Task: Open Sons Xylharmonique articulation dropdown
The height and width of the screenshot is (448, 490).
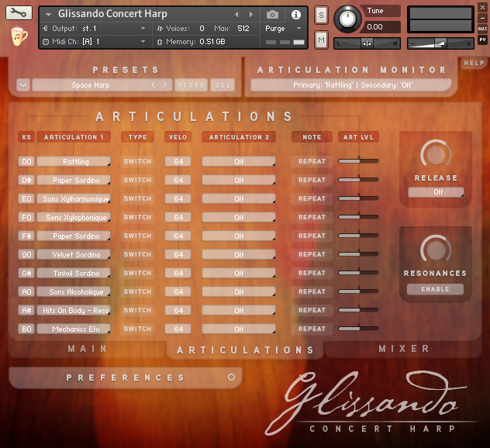Action: tap(74, 198)
